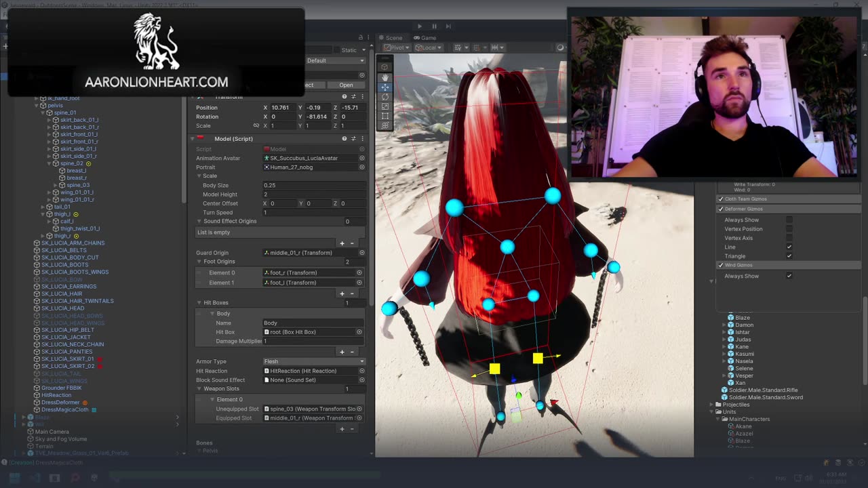Image resolution: width=868 pixels, height=488 pixels.
Task: Add element to Foot Origins list
Action: click(x=342, y=293)
